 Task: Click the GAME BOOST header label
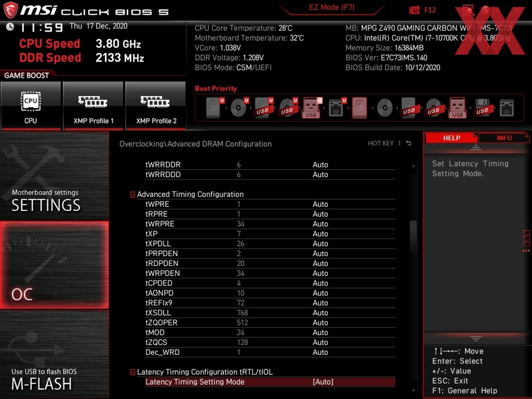[x=27, y=75]
